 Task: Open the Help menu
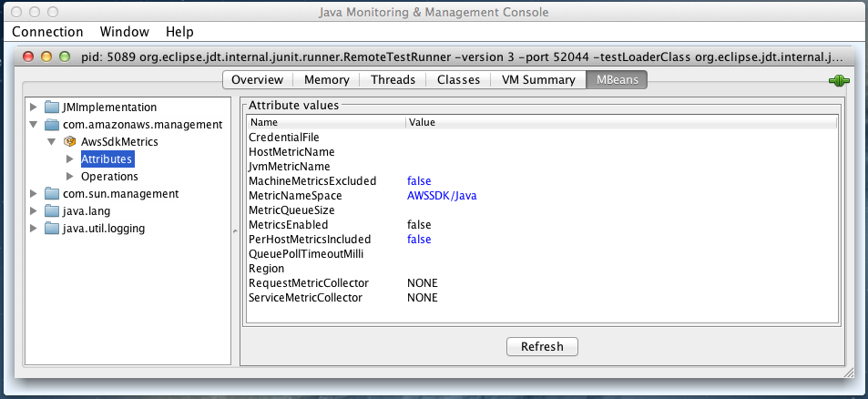click(180, 32)
